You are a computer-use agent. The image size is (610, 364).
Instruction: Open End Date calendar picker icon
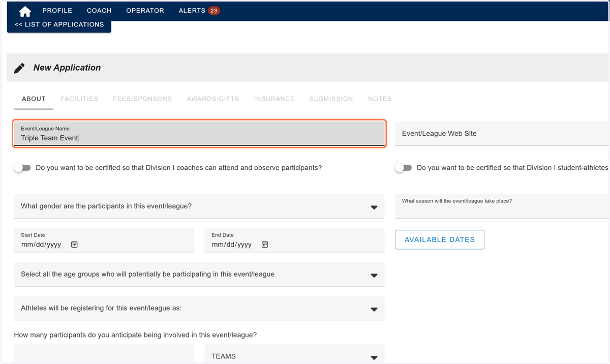coord(265,245)
